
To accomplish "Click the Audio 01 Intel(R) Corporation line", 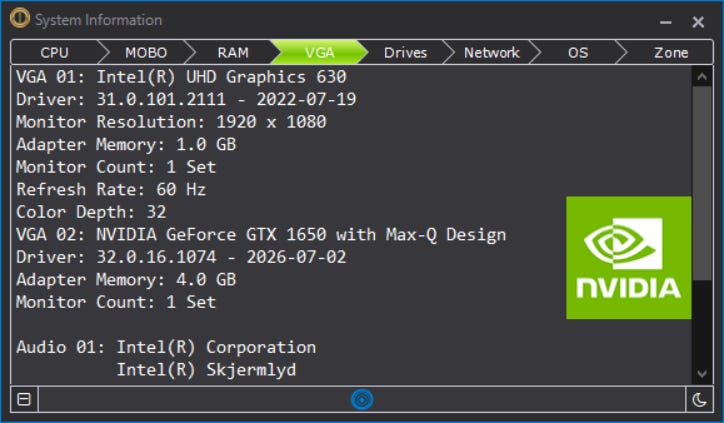I will tap(166, 347).
